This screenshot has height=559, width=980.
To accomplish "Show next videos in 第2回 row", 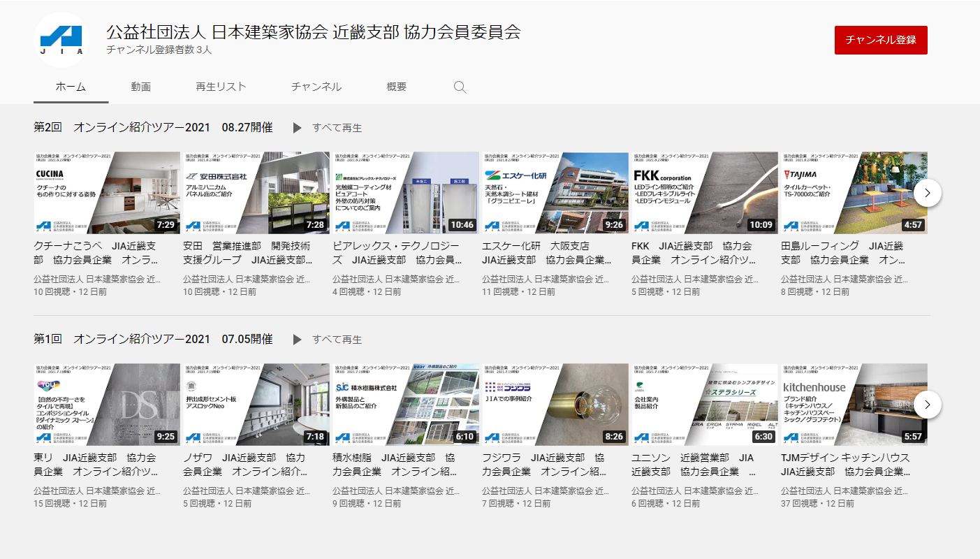I will pos(927,193).
